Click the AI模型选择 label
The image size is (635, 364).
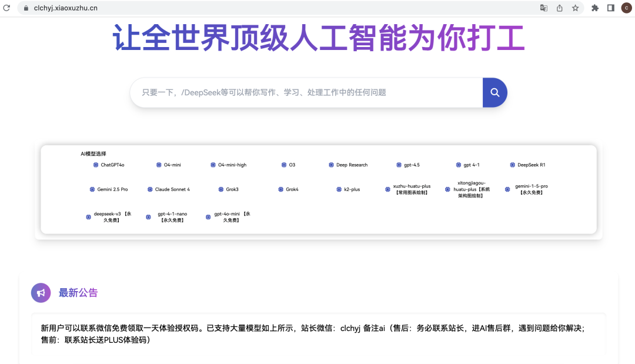coord(93,153)
